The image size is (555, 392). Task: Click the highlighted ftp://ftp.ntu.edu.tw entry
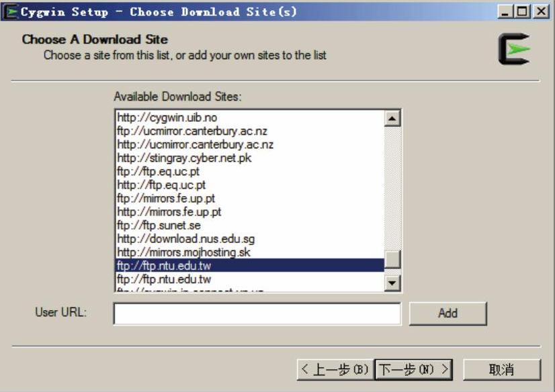tap(250, 265)
